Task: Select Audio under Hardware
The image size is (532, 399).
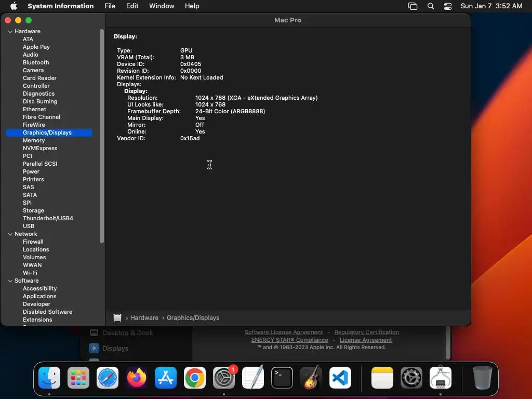Action: pyautogui.click(x=31, y=55)
